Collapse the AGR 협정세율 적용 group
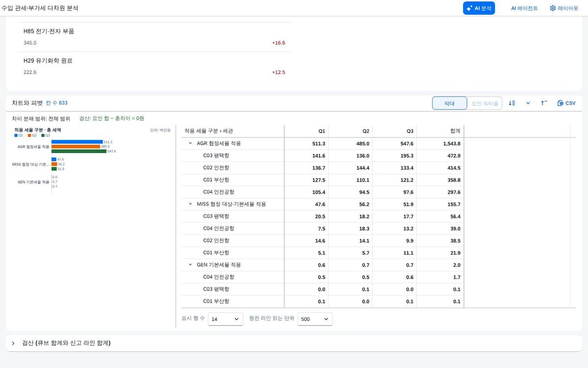 point(191,144)
